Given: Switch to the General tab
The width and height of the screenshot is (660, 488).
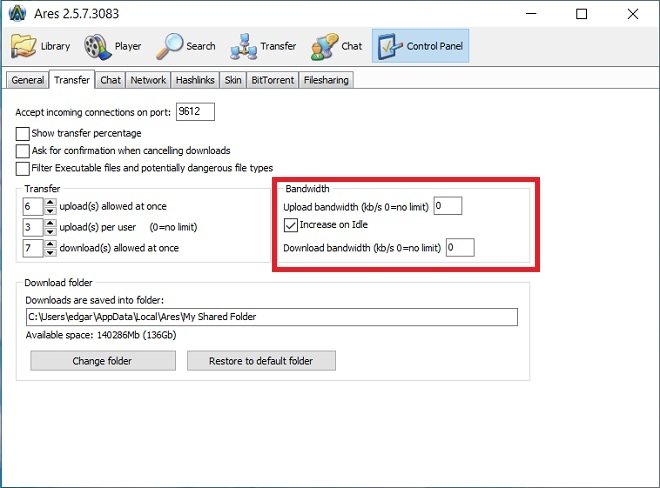Looking at the screenshot, I should [x=27, y=80].
